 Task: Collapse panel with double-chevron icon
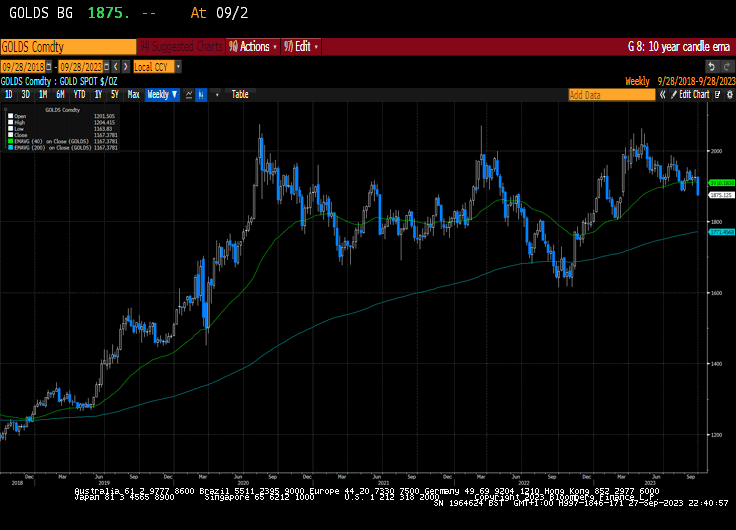(x=662, y=95)
